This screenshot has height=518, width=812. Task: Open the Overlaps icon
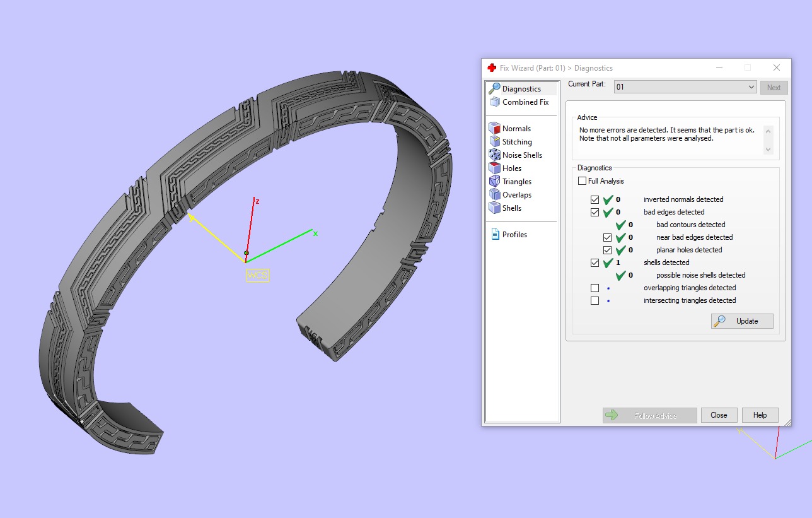[494, 195]
